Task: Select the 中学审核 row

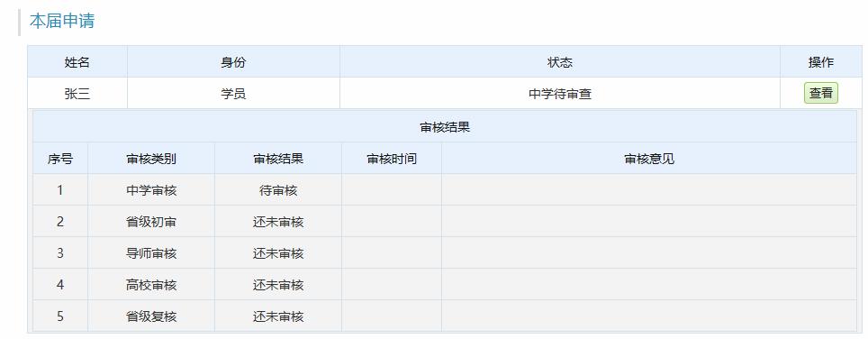Action: 445,190
